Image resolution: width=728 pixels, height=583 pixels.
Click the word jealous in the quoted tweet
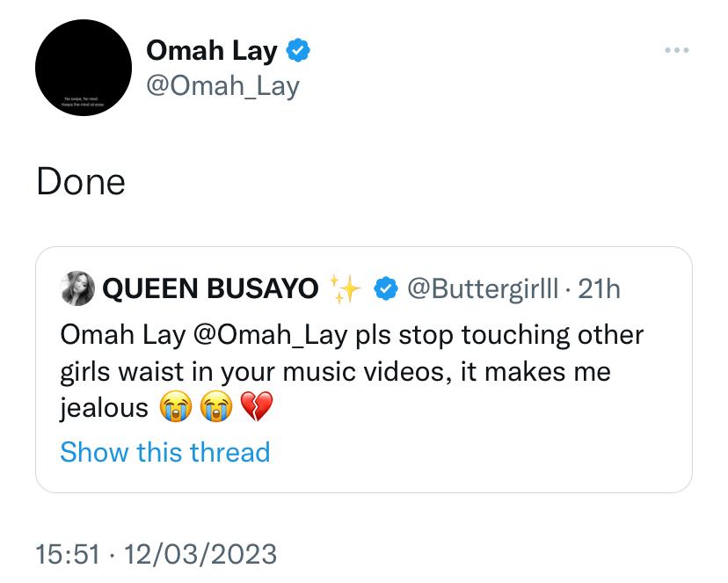point(105,409)
